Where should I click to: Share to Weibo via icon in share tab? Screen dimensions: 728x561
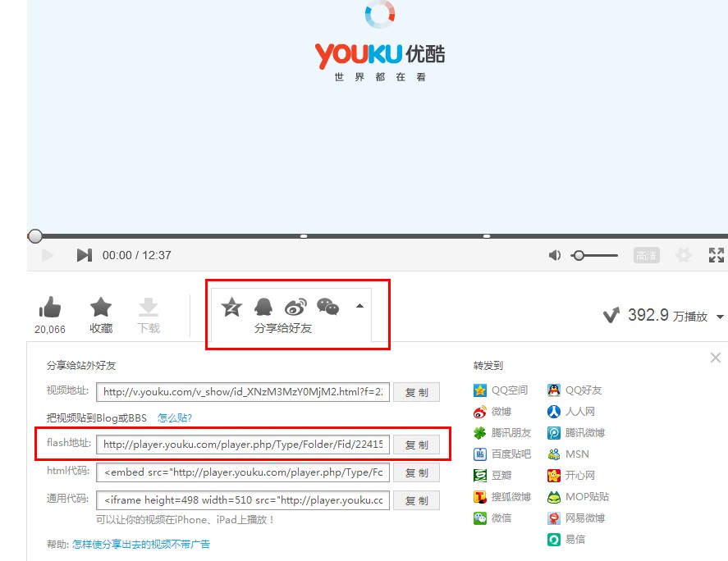[x=295, y=307]
